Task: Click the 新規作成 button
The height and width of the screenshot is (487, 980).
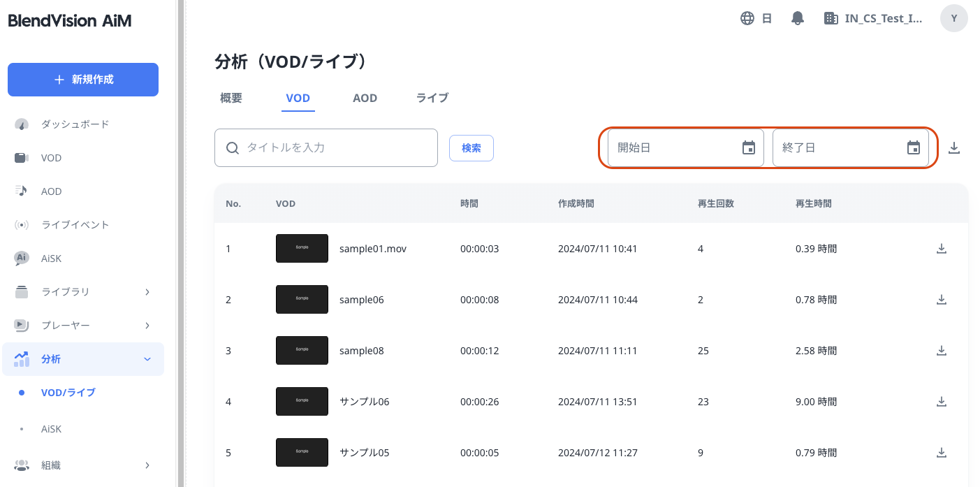Action: (82, 79)
